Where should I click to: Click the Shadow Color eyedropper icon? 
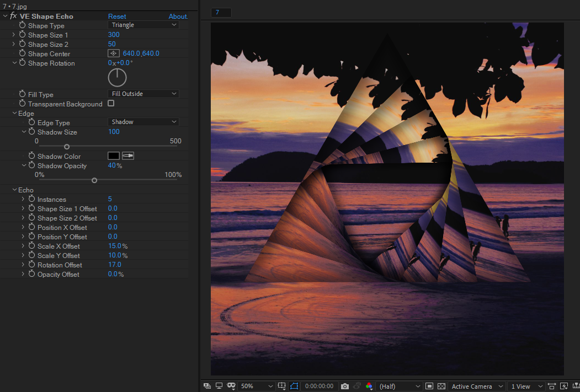pos(128,156)
